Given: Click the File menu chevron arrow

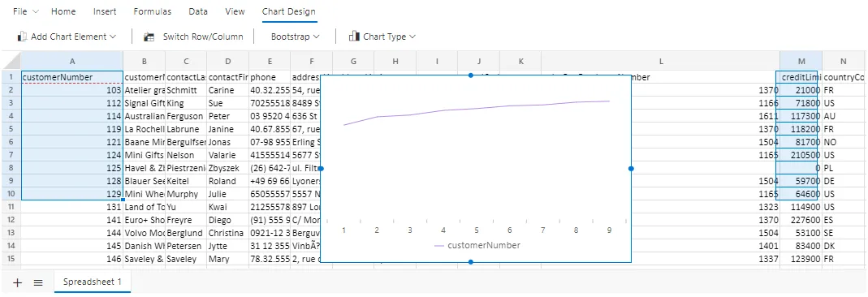Looking at the screenshot, I should pyautogui.click(x=36, y=11).
